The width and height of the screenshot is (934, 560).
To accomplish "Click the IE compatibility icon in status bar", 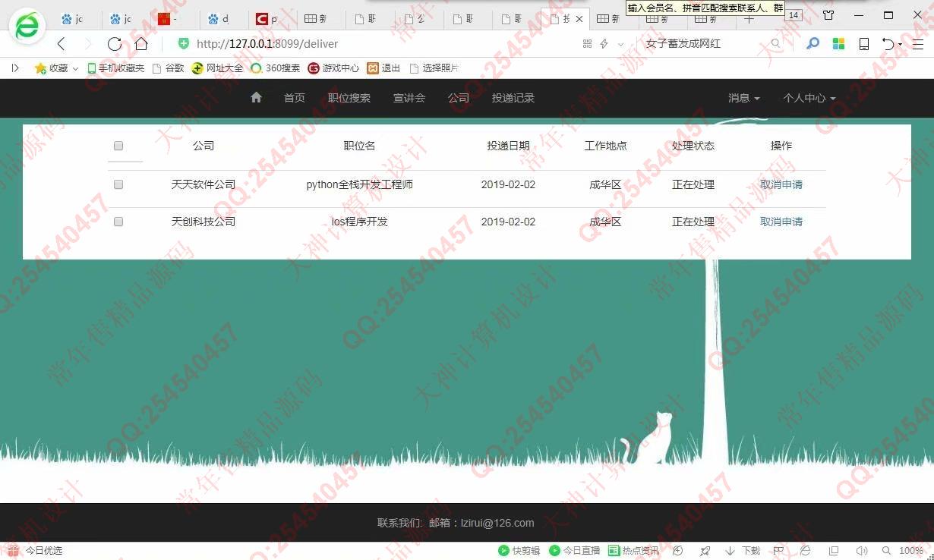I will click(x=806, y=551).
